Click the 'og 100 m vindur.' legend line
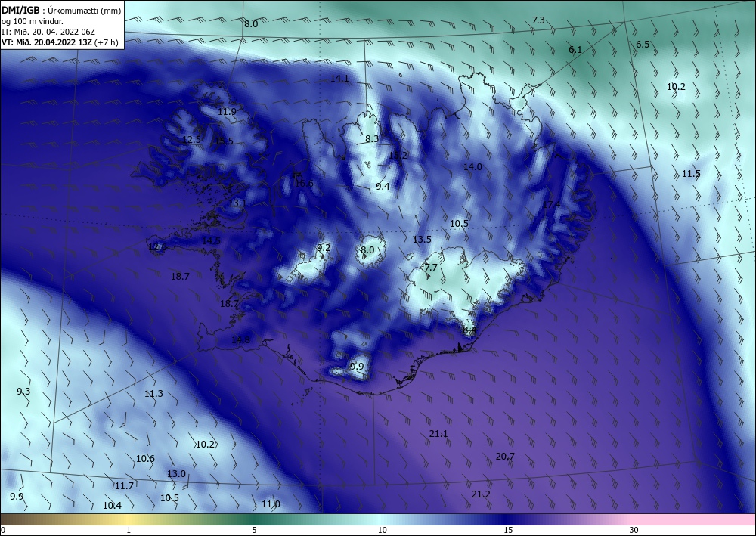This screenshot has height=536, width=756. (33, 21)
